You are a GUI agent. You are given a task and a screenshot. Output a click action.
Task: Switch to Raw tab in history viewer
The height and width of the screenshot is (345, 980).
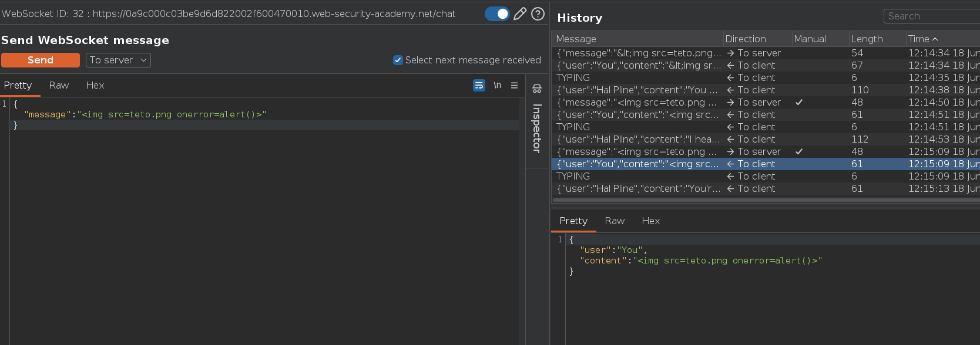615,221
